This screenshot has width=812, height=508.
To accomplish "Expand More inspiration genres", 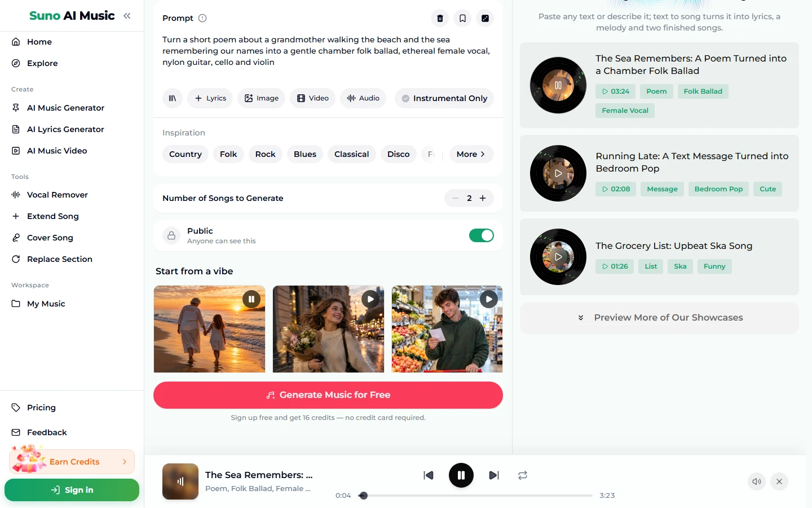I will (x=471, y=154).
